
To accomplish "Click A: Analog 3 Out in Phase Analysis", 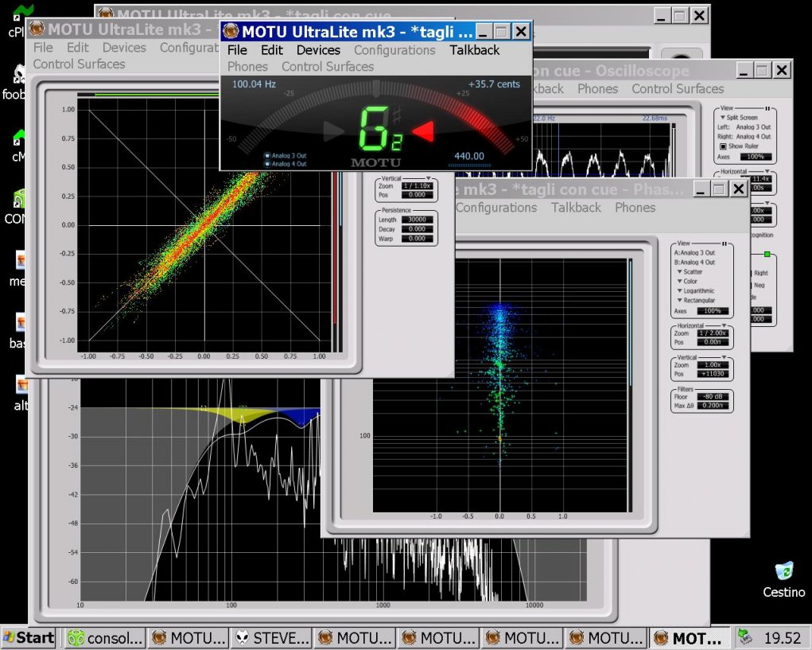I will tap(694, 253).
